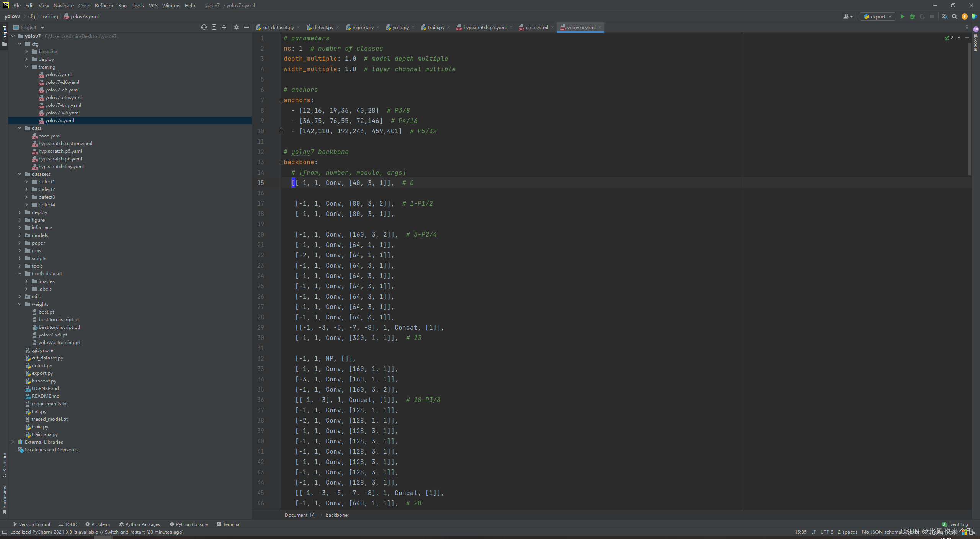Switch to the train.py editor tab
This screenshot has height=539, width=980.
tap(436, 27)
